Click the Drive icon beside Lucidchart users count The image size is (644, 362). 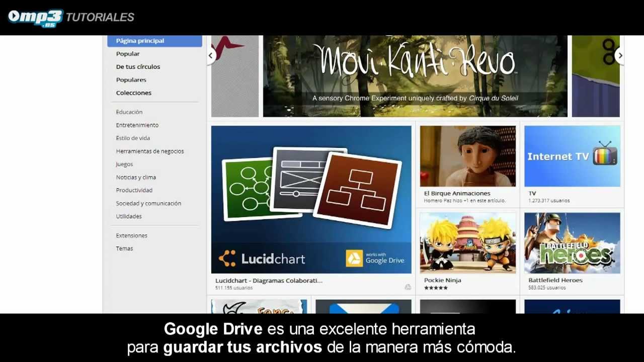tap(408, 288)
